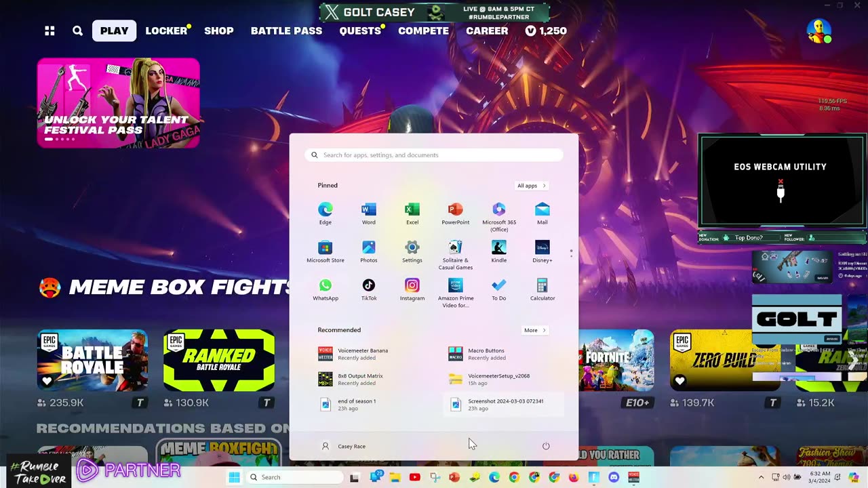
Task: Click the Start menu search field
Action: pos(434,155)
